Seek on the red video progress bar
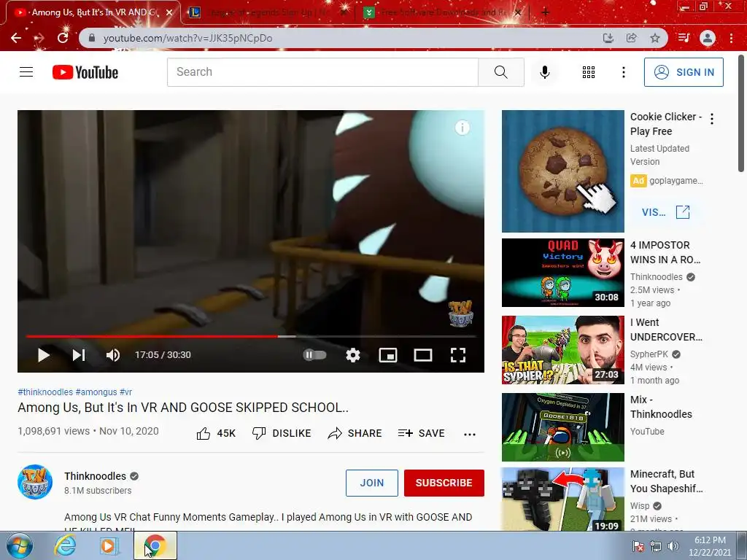 (x=251, y=336)
